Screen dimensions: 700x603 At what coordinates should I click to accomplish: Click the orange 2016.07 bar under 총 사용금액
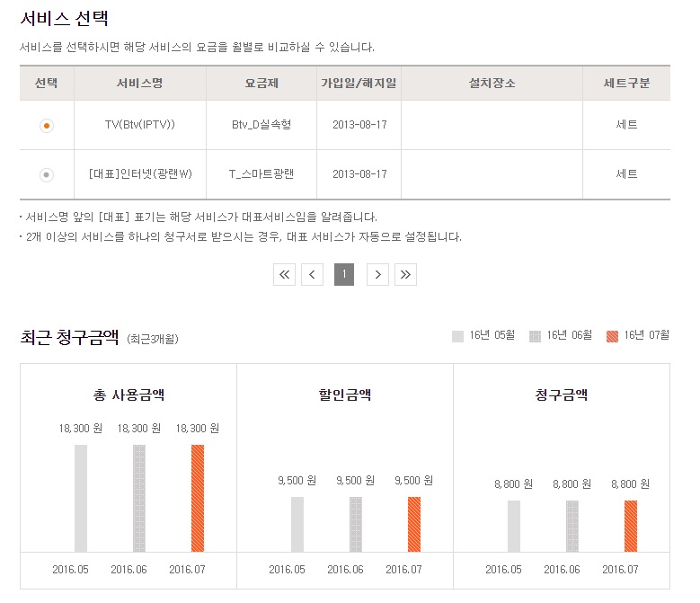coord(198,498)
